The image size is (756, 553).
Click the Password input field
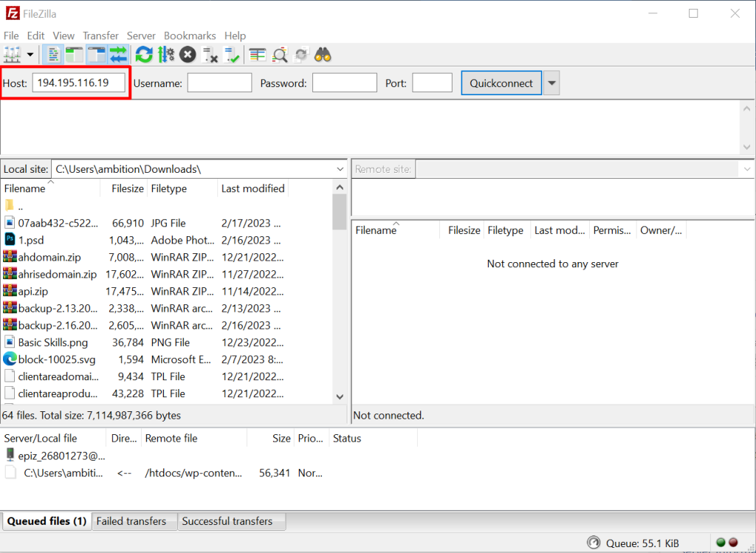[344, 83]
